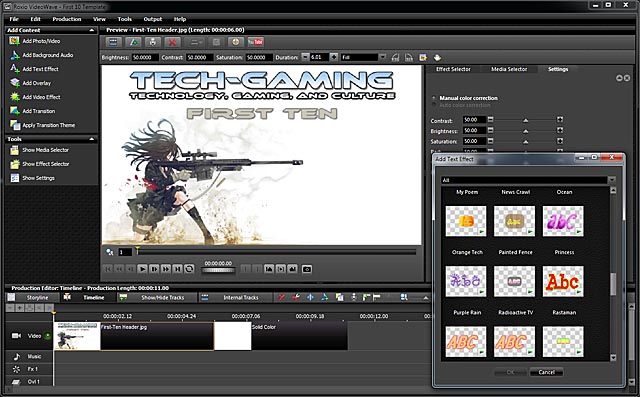Click the YouTube upload toolbar icon
Viewport: 640px width, 397px height.
(256, 42)
